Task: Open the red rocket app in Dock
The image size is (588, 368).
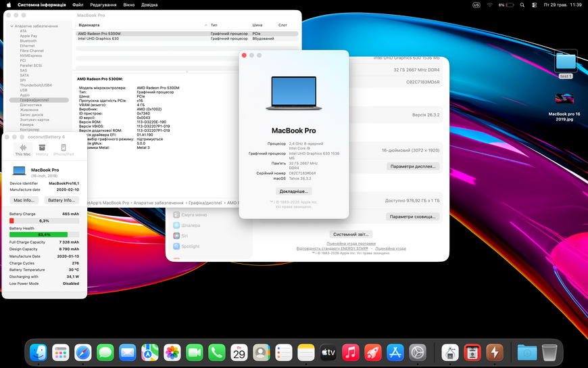Action: 373,352
